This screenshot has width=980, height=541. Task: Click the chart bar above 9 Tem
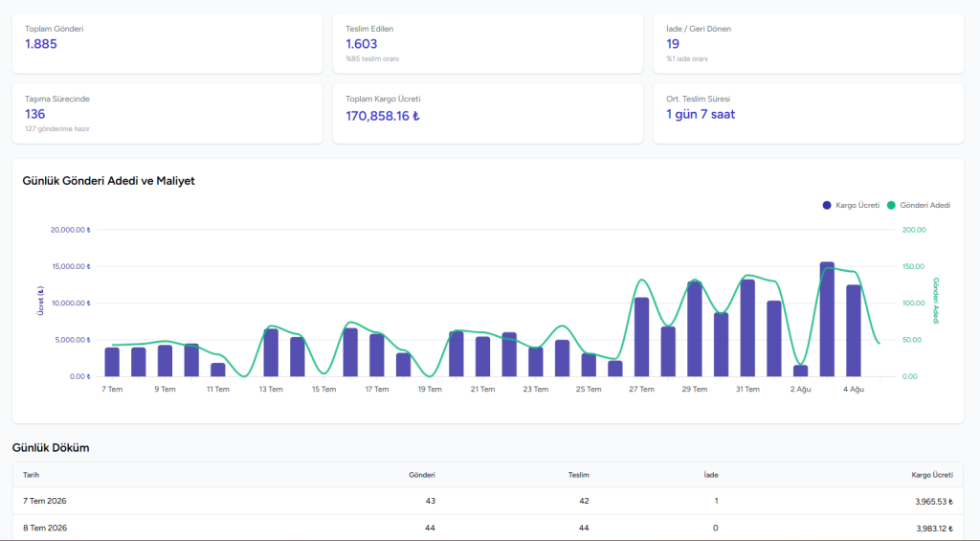165,361
